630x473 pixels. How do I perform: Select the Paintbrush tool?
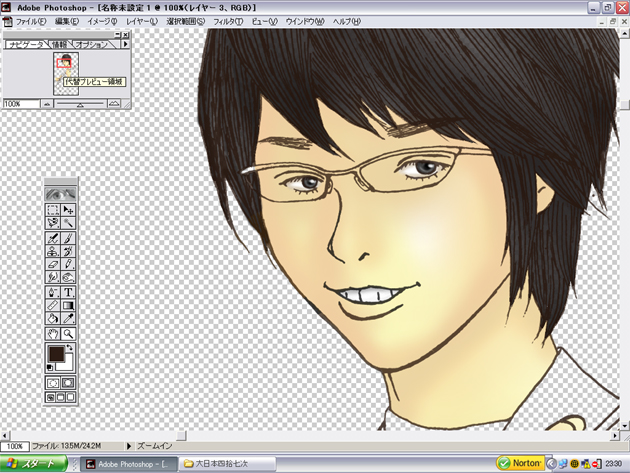point(68,238)
